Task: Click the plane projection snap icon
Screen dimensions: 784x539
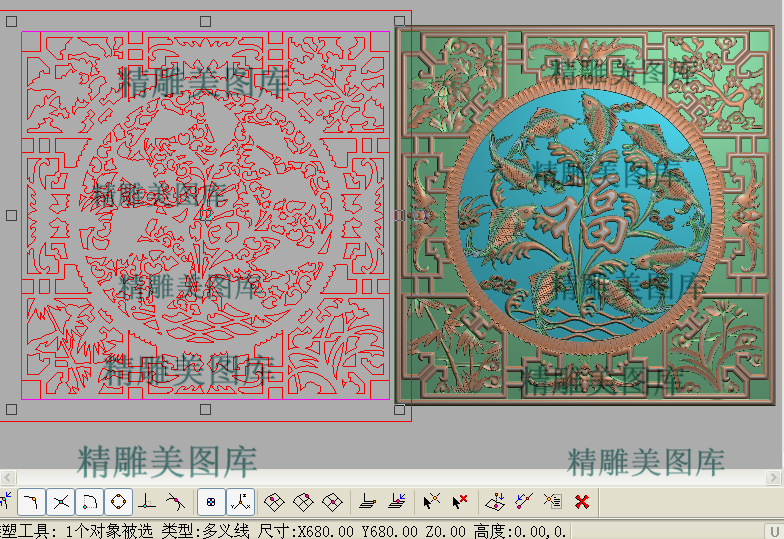Action: [368, 502]
